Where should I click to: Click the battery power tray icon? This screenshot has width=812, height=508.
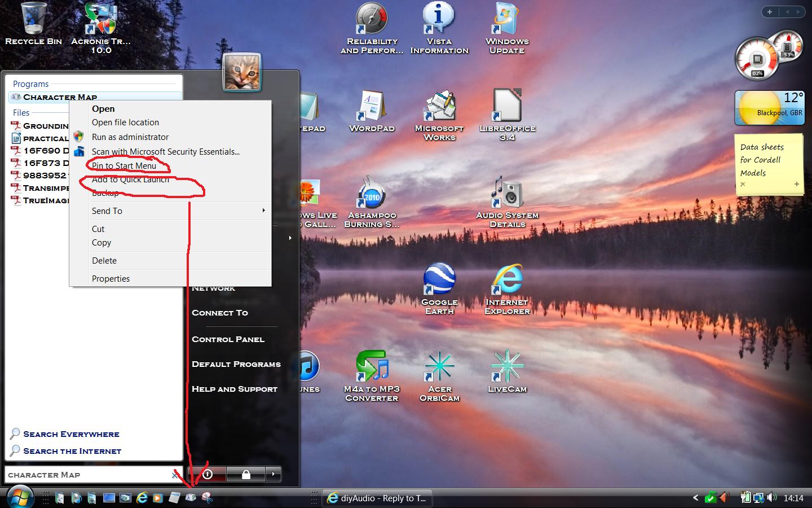click(745, 498)
